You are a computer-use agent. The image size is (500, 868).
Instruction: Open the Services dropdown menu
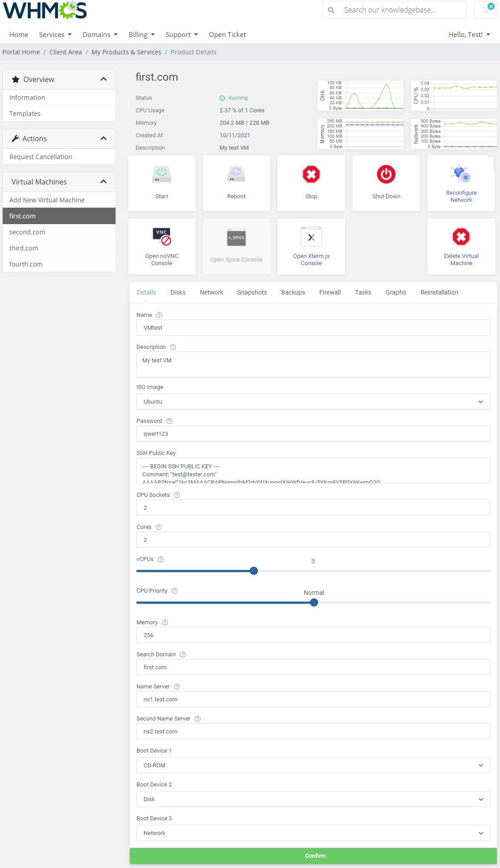(x=55, y=35)
